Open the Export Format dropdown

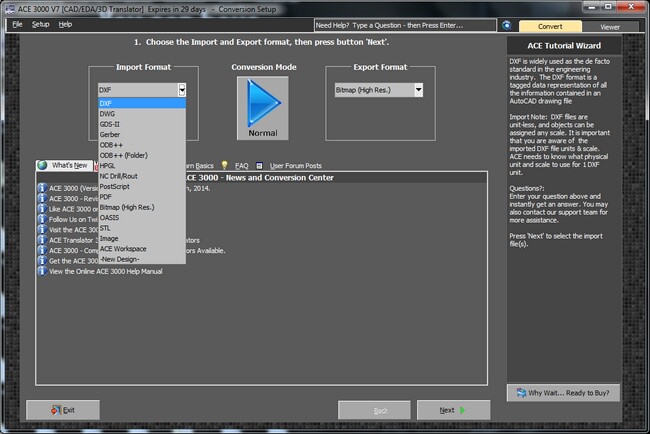coord(419,90)
